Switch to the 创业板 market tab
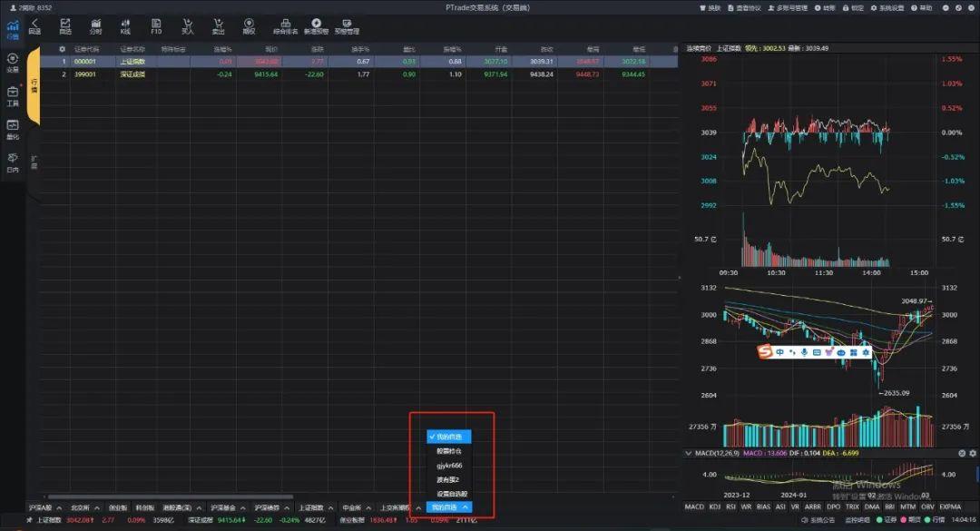980x531 pixels. (x=120, y=506)
